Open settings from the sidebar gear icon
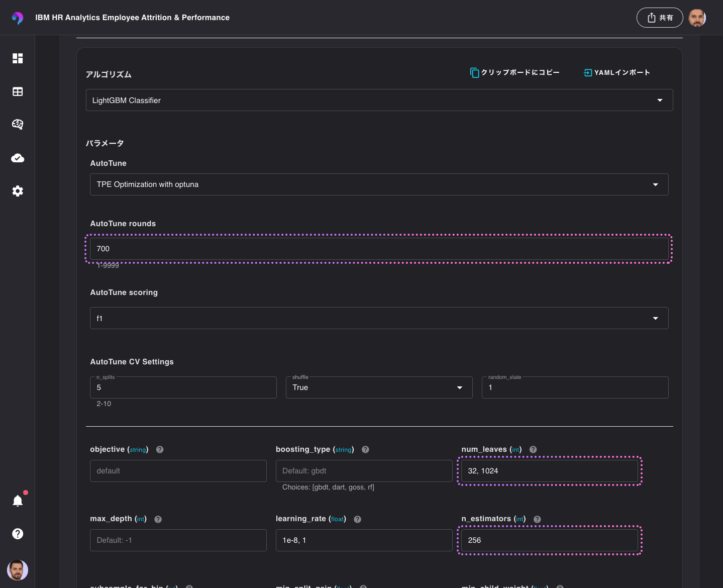Image resolution: width=723 pixels, height=588 pixels. [18, 191]
